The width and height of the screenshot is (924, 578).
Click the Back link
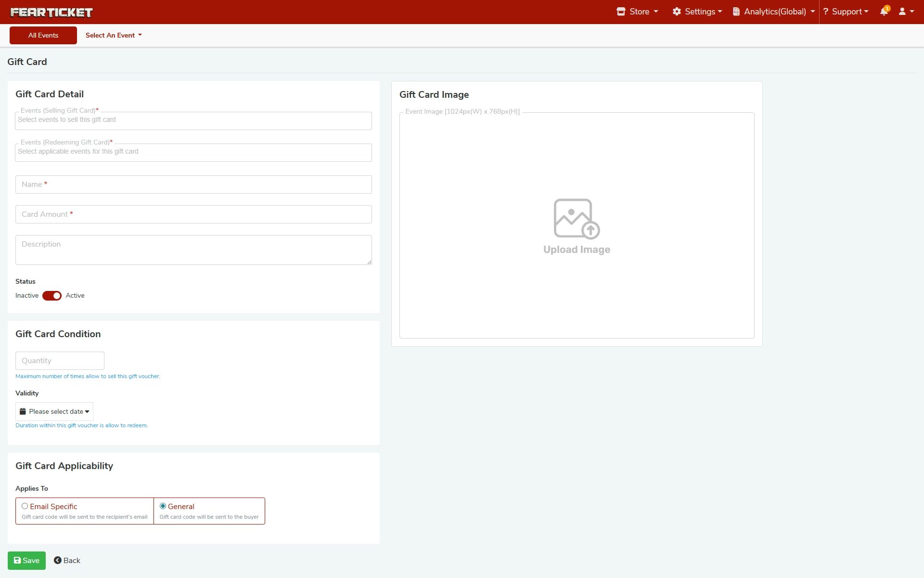(x=67, y=561)
